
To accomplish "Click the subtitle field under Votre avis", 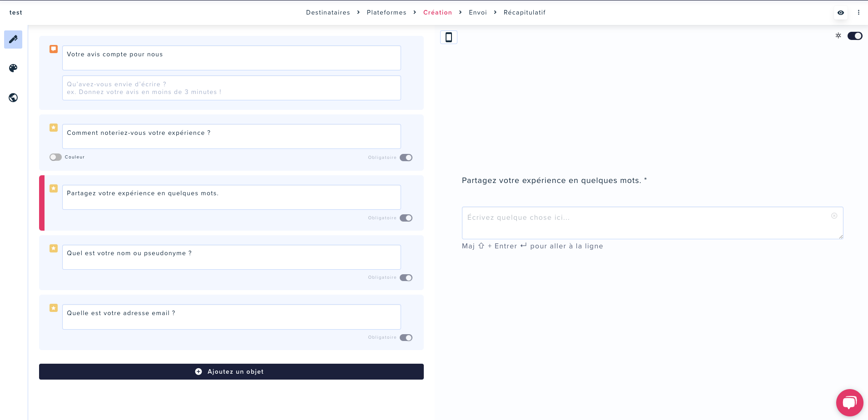I will tap(231, 88).
